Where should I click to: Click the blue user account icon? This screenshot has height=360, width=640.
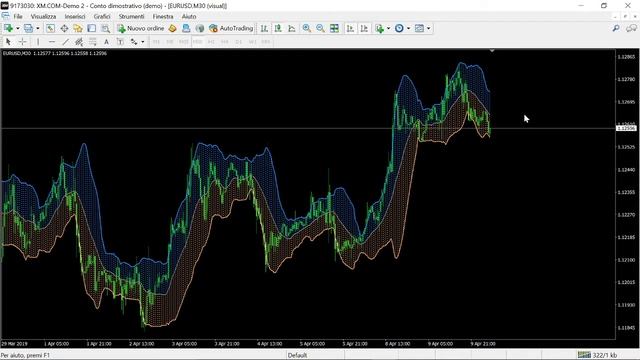[186, 28]
